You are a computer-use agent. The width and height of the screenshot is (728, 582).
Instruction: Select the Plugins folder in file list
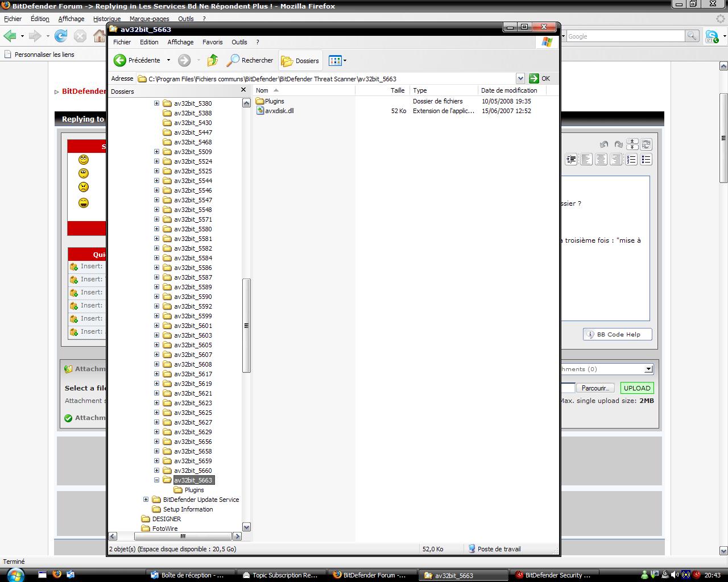coord(270,101)
